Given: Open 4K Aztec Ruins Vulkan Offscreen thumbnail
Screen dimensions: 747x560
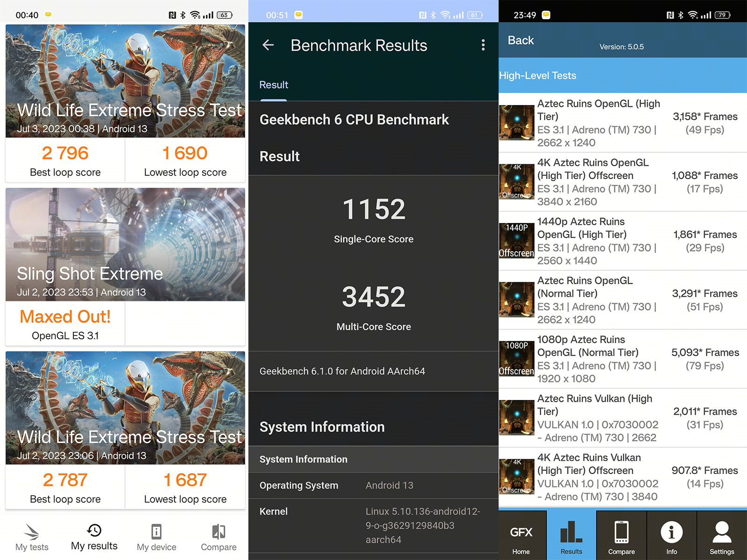Looking at the screenshot, I should point(517,477).
